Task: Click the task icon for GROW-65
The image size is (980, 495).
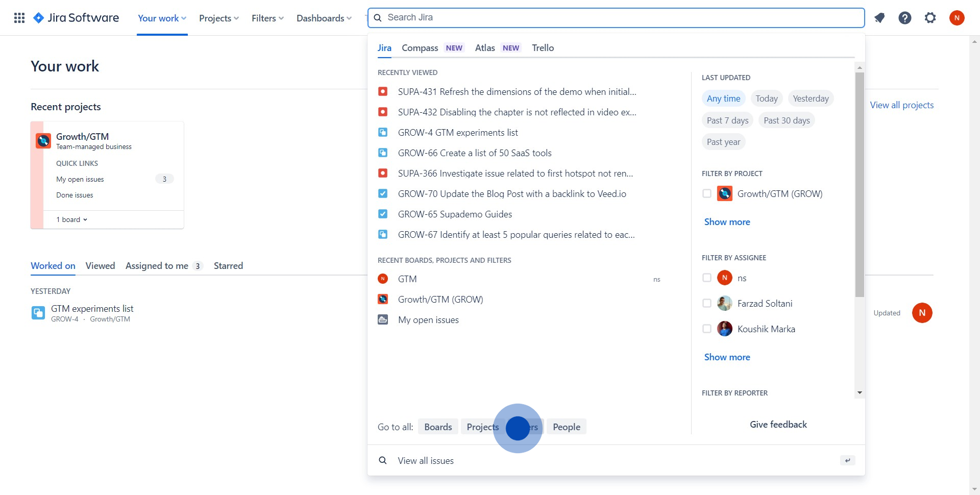Action: [383, 214]
